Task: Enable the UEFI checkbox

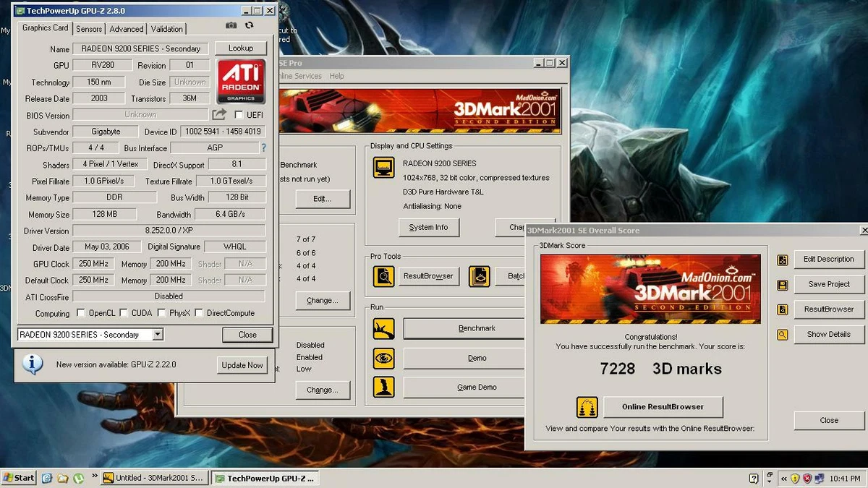Action: pyautogui.click(x=239, y=115)
